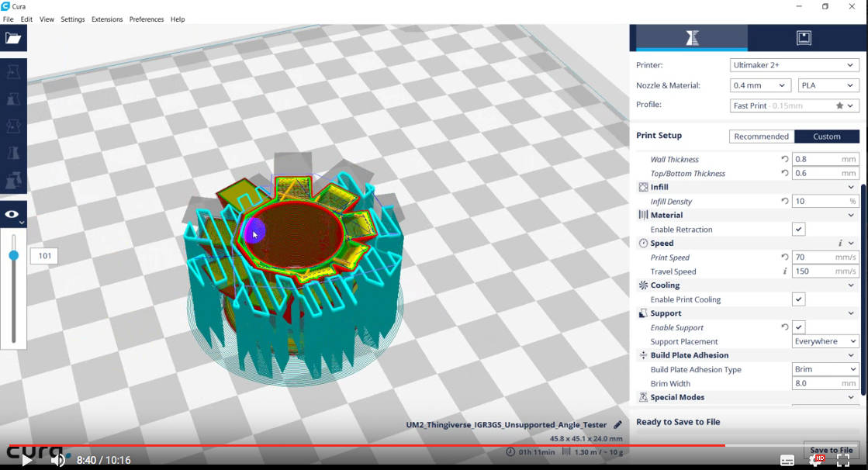Click the Travel Speed field 150

click(825, 271)
